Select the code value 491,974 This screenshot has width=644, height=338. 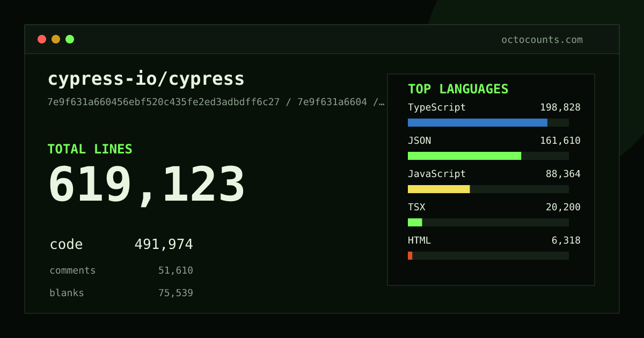tap(164, 245)
